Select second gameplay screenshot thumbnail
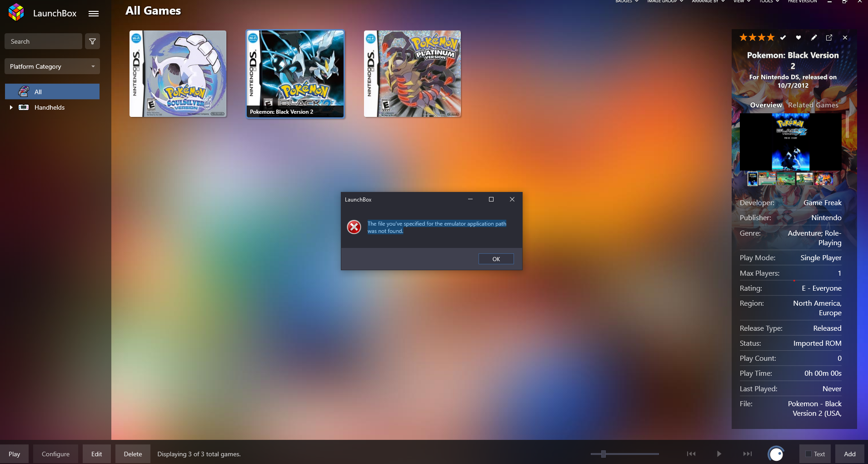Viewport: 868px width, 464px height. point(767,179)
